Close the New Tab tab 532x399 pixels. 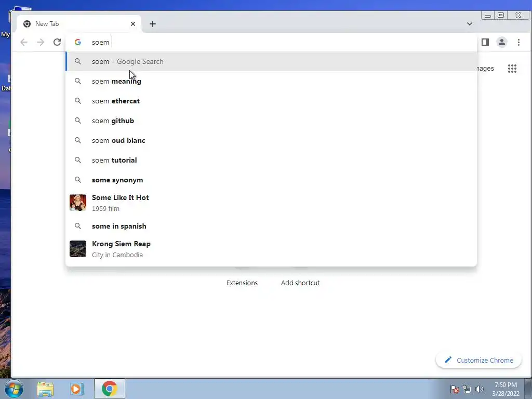pos(133,24)
